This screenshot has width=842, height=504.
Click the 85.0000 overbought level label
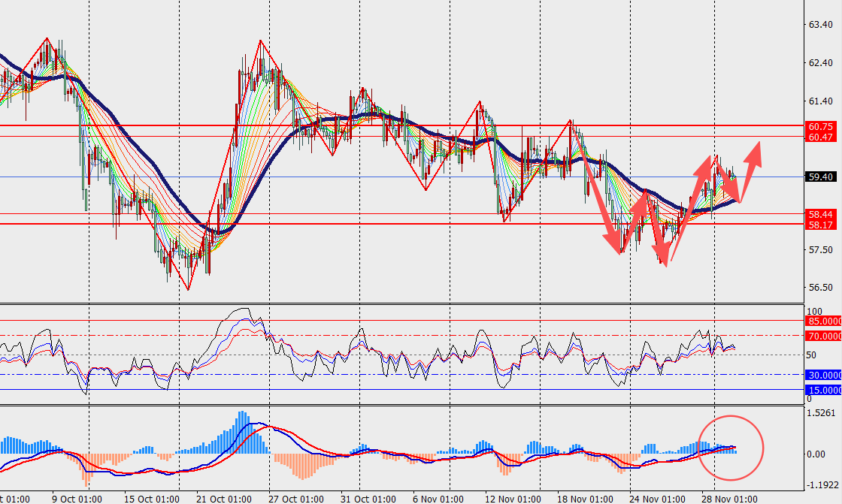(822, 321)
